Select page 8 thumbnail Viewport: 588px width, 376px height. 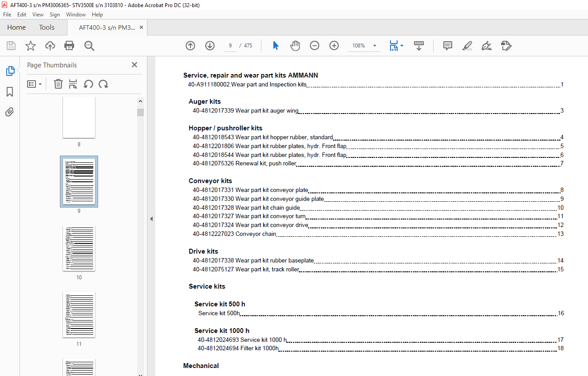coord(79,117)
